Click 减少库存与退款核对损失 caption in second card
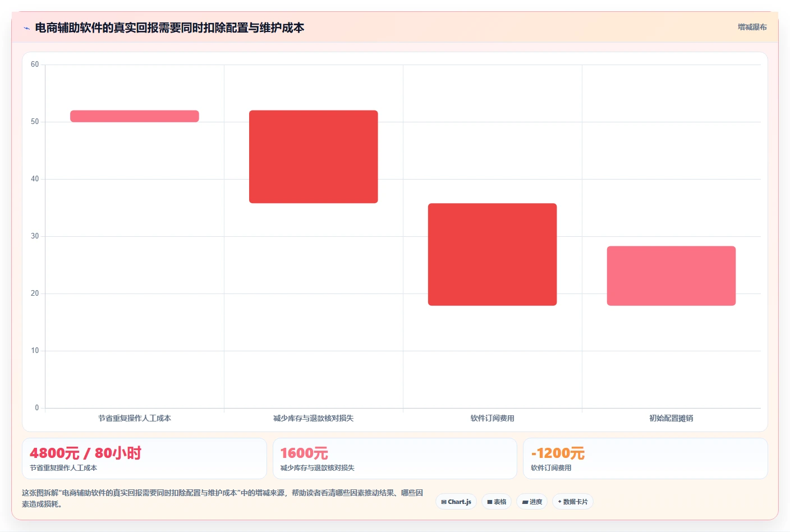The height and width of the screenshot is (532, 790). [x=318, y=468]
